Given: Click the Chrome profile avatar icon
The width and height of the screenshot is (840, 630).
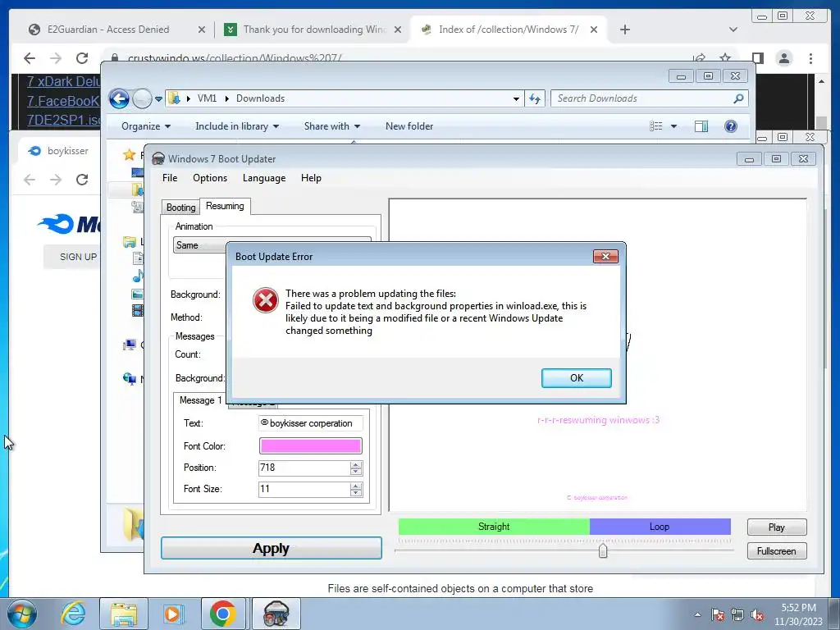Looking at the screenshot, I should (784, 58).
